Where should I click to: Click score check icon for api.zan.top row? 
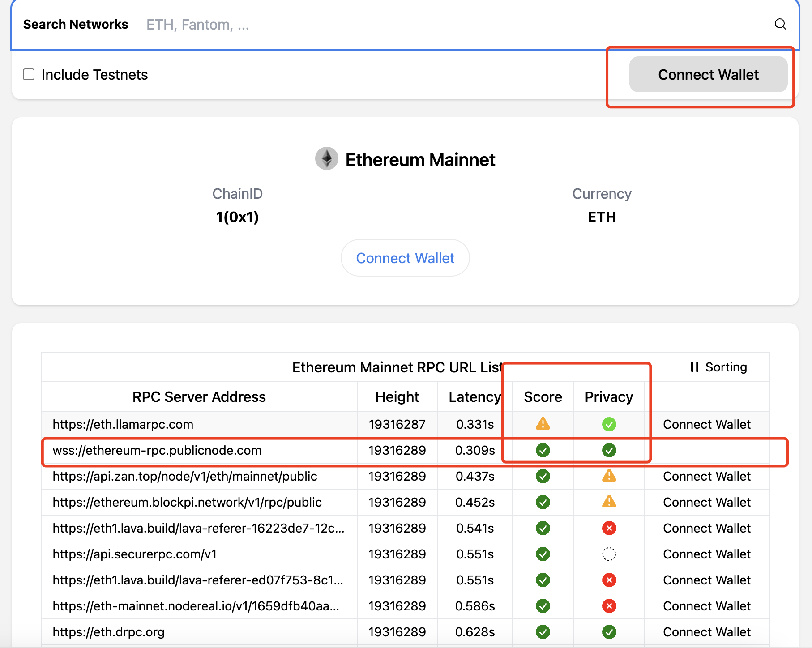point(543,476)
